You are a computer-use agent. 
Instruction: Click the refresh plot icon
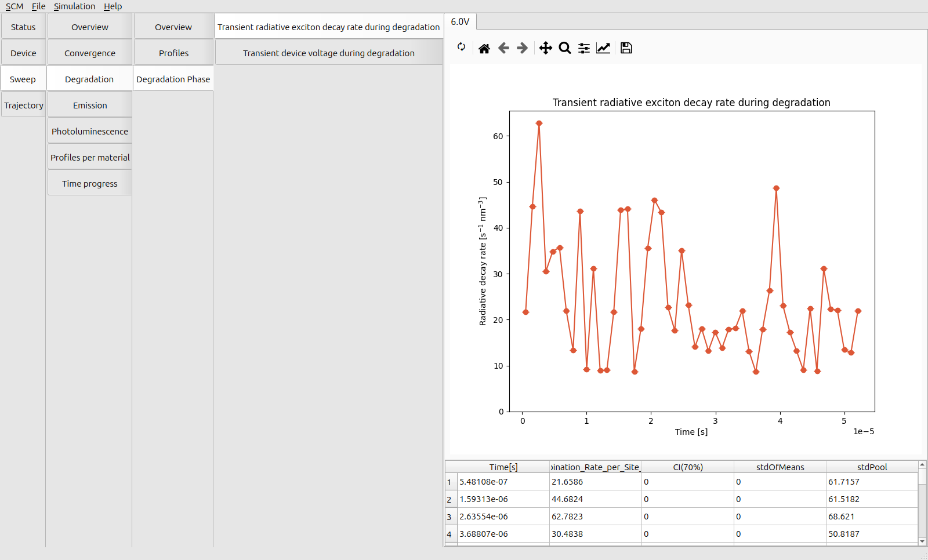pos(461,47)
